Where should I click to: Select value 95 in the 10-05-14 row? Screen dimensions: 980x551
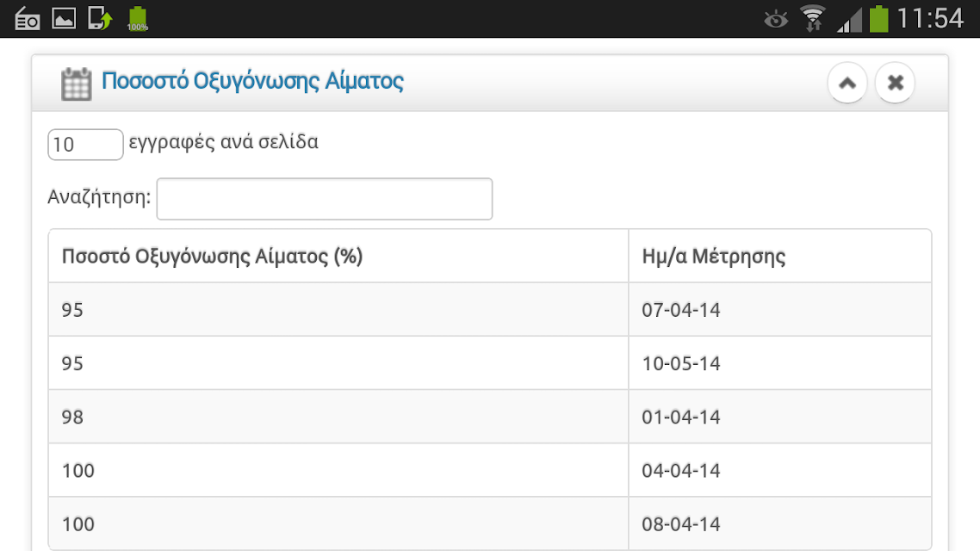point(338,363)
